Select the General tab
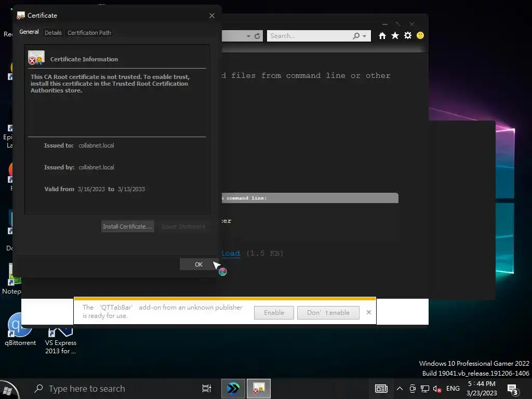Viewport: 532px width, 399px height. (29, 32)
